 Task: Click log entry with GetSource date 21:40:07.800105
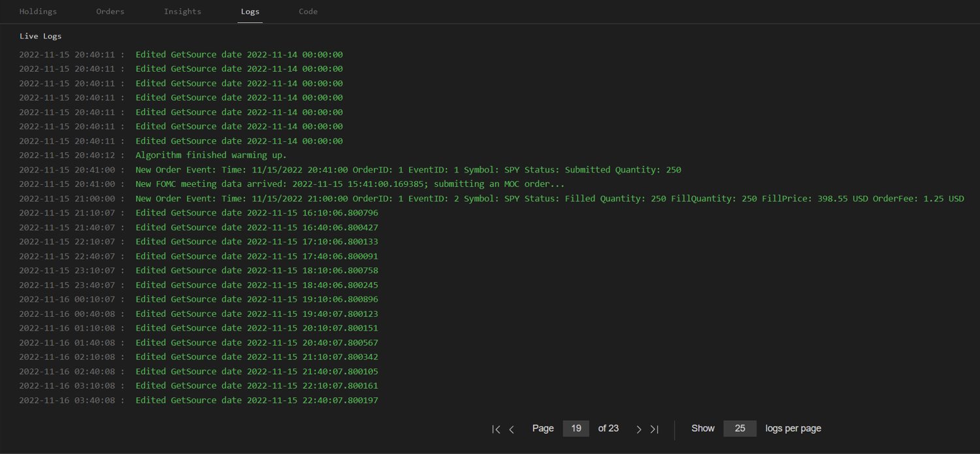tap(257, 371)
